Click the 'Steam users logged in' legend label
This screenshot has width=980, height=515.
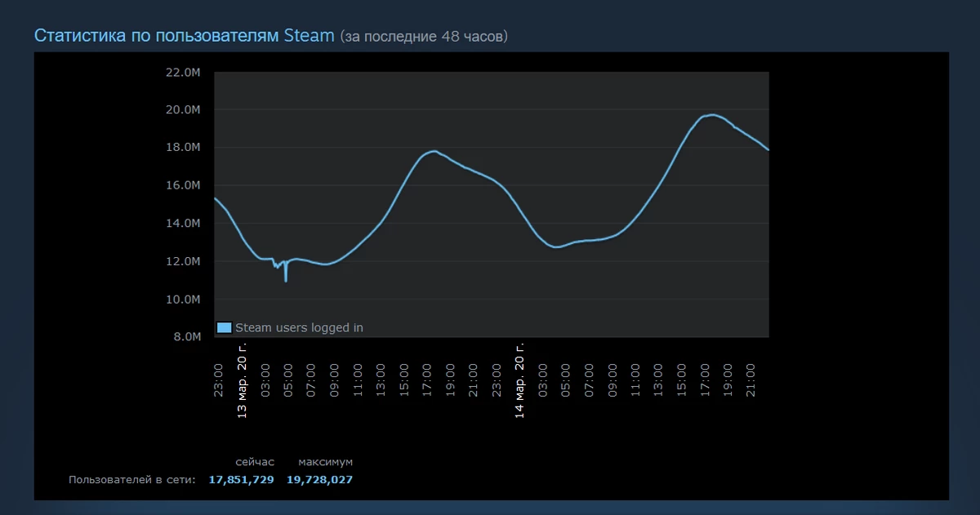coord(299,327)
